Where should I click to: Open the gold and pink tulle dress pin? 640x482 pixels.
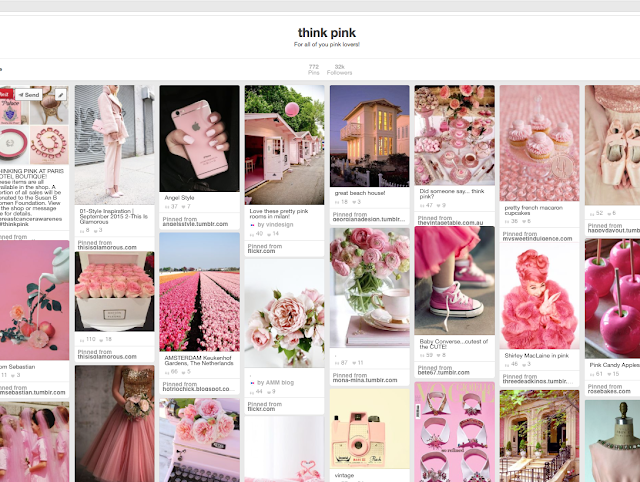coord(115,424)
